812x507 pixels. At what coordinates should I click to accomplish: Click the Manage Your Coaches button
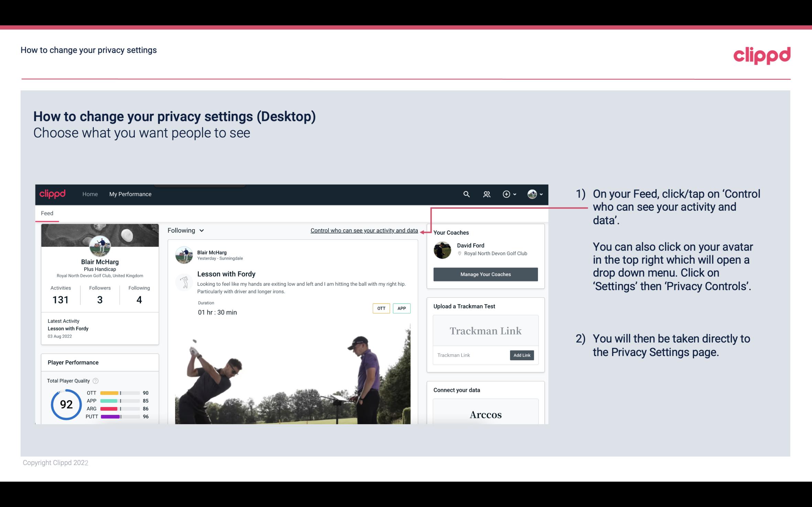(x=485, y=274)
